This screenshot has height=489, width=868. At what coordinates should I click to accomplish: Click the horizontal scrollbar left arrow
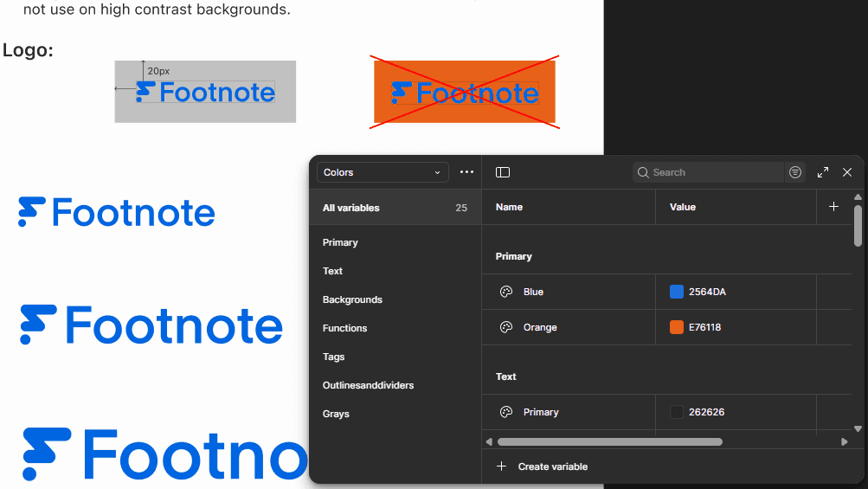click(x=489, y=442)
